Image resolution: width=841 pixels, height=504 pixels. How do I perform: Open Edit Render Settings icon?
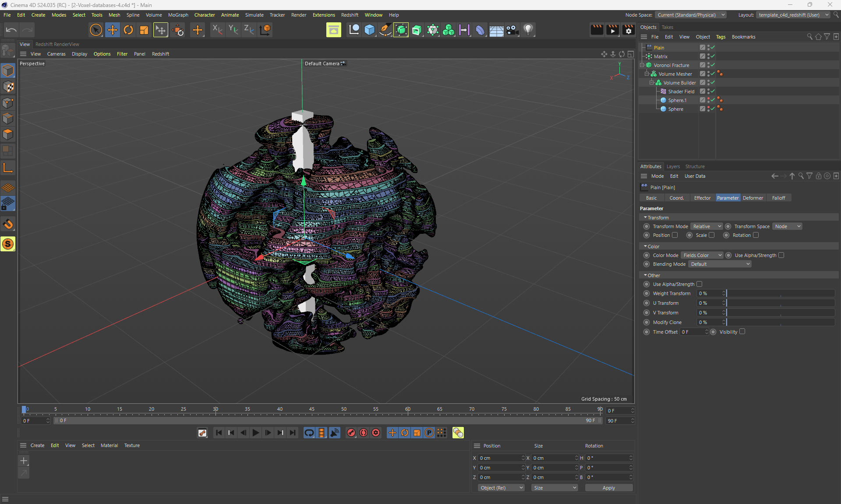[629, 30]
